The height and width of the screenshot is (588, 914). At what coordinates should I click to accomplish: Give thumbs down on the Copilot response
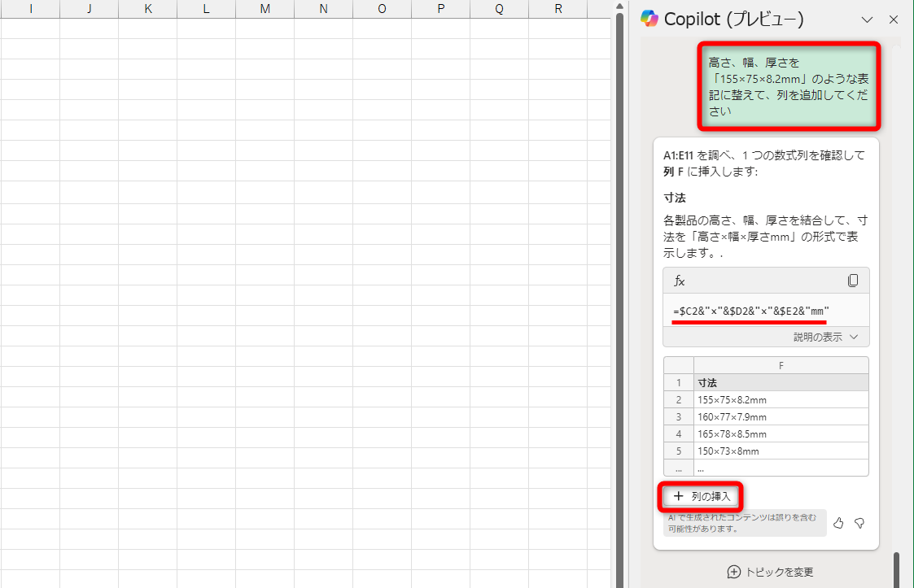click(859, 523)
